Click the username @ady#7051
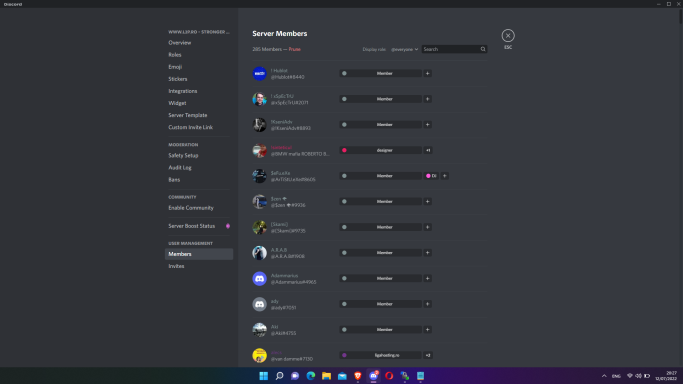The image size is (683, 384). point(284,308)
